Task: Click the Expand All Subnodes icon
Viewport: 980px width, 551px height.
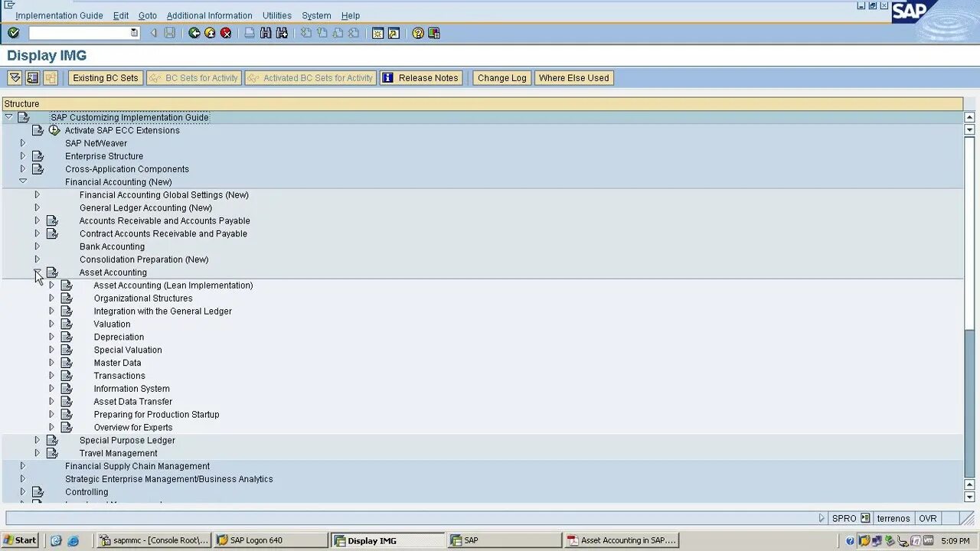Action: (15, 78)
